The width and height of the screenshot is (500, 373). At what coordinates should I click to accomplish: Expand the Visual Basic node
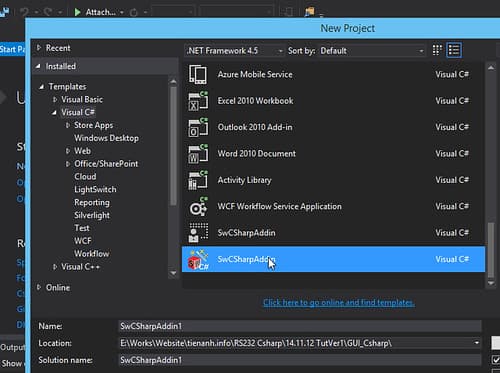coord(55,99)
